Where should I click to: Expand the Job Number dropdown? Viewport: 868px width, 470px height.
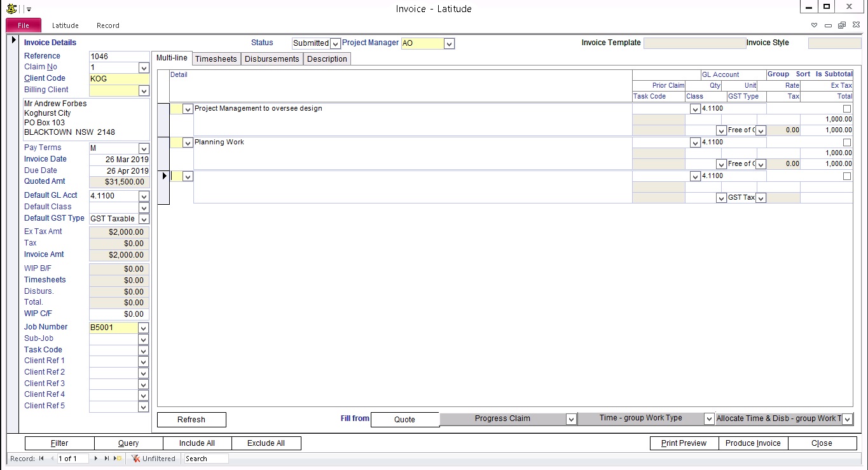[144, 328]
